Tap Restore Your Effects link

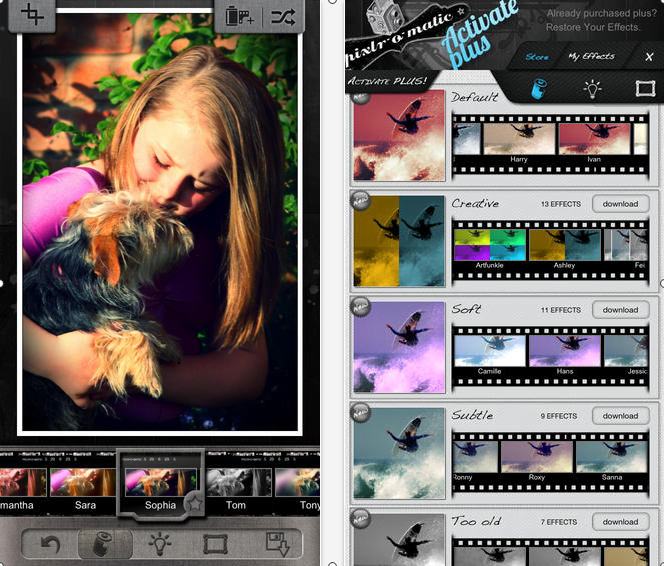pos(593,27)
